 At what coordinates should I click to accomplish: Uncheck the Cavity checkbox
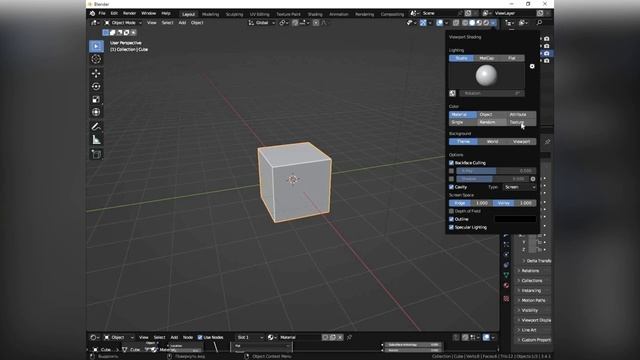click(451, 187)
